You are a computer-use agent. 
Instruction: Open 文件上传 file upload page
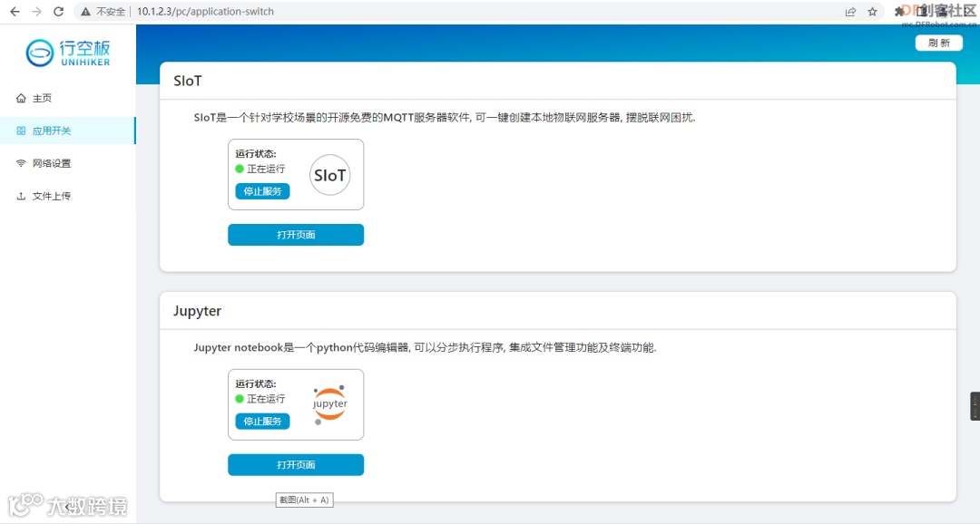coord(67,196)
